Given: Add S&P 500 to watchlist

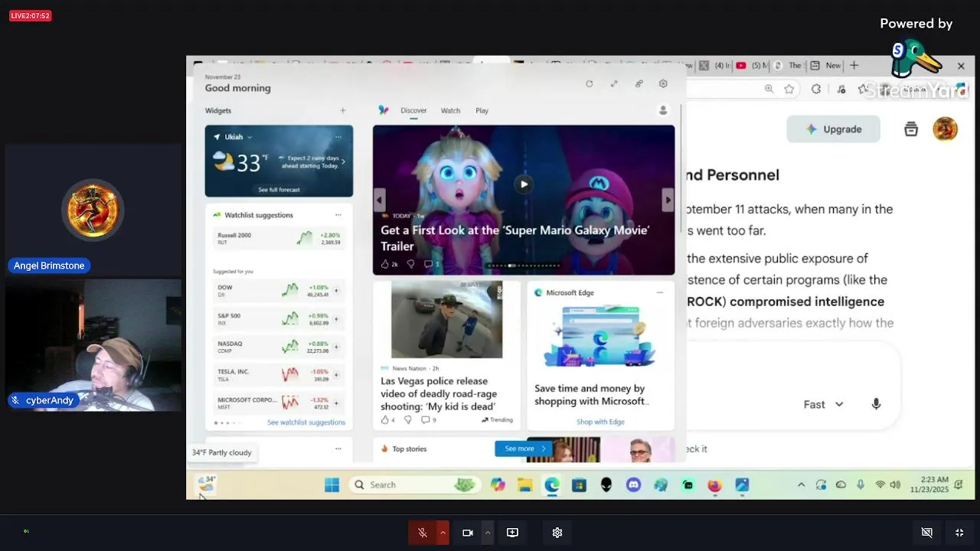Looking at the screenshot, I should click(336, 319).
